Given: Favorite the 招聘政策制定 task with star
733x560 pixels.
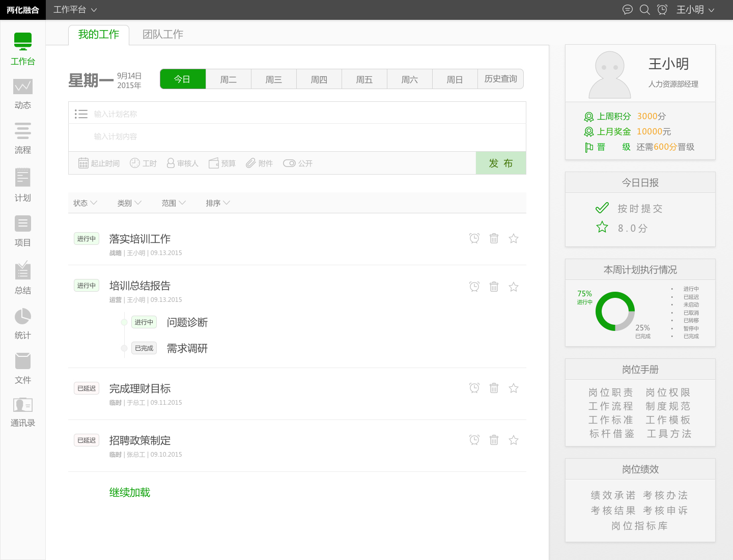Looking at the screenshot, I should (x=514, y=440).
